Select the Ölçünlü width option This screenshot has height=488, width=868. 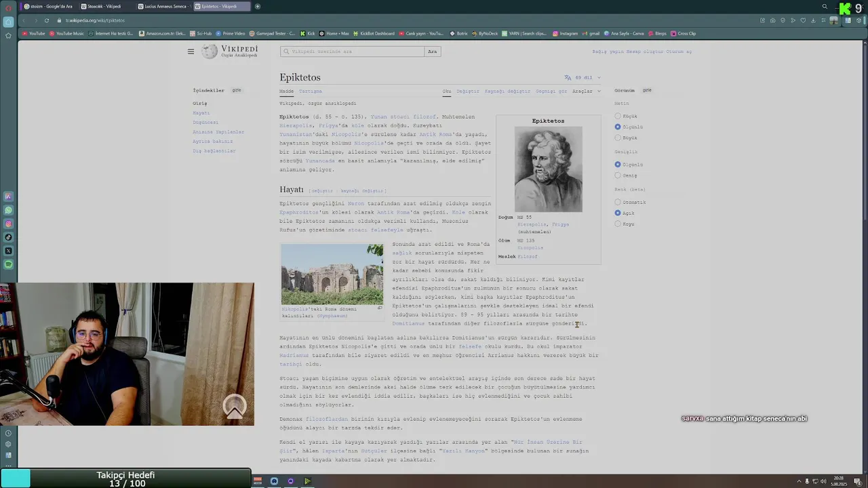618,165
